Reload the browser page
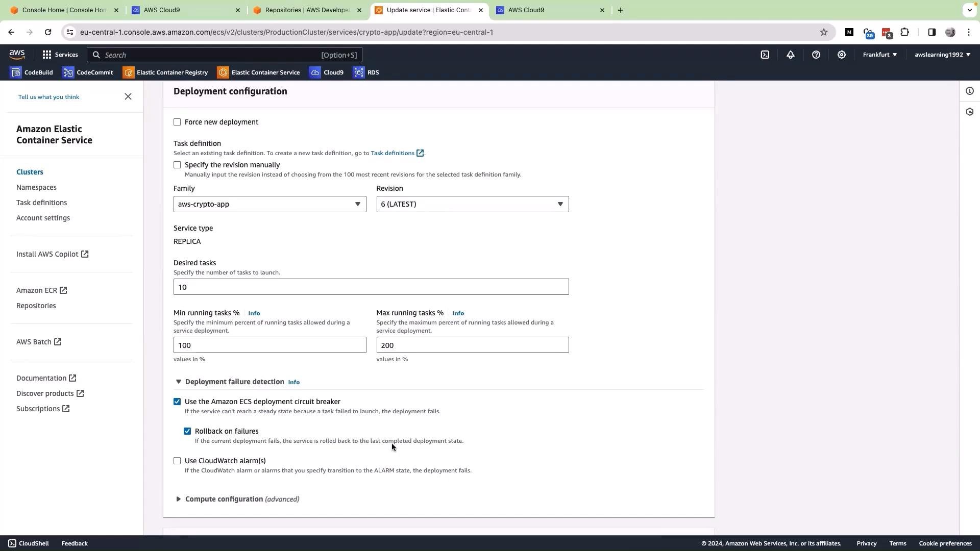 (48, 32)
